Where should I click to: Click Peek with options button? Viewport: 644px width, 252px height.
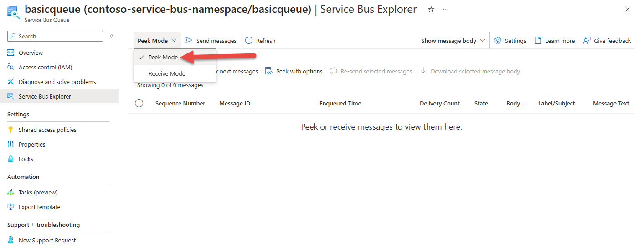click(x=294, y=71)
